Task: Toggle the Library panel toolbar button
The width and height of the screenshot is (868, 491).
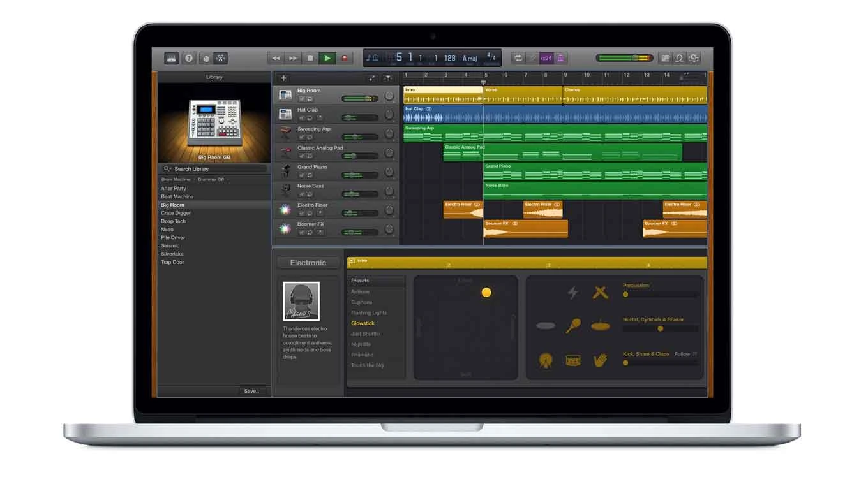Action: coord(171,58)
